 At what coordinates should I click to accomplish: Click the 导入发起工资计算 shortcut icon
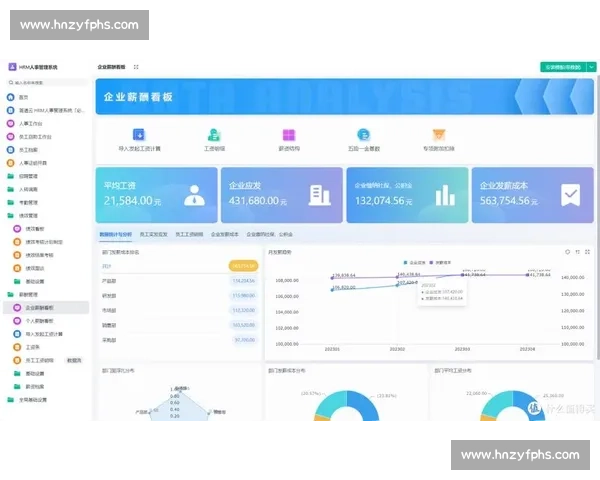pyautogui.click(x=139, y=135)
